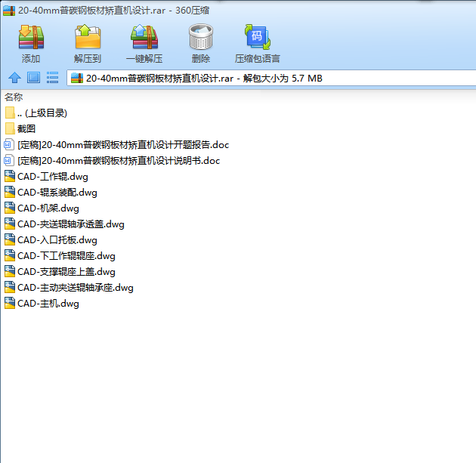The width and height of the screenshot is (476, 463).
Task: Go up one level with blue arrow
Action: coord(14,78)
